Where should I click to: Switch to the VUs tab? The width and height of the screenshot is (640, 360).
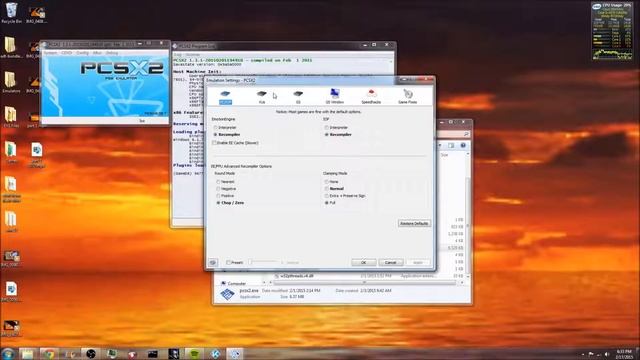262,97
